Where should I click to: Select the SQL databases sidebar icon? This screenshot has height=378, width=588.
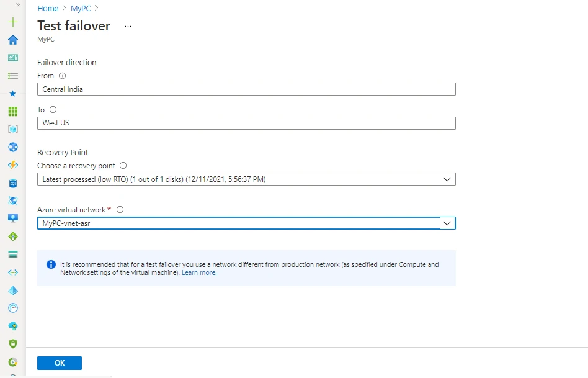(12, 183)
